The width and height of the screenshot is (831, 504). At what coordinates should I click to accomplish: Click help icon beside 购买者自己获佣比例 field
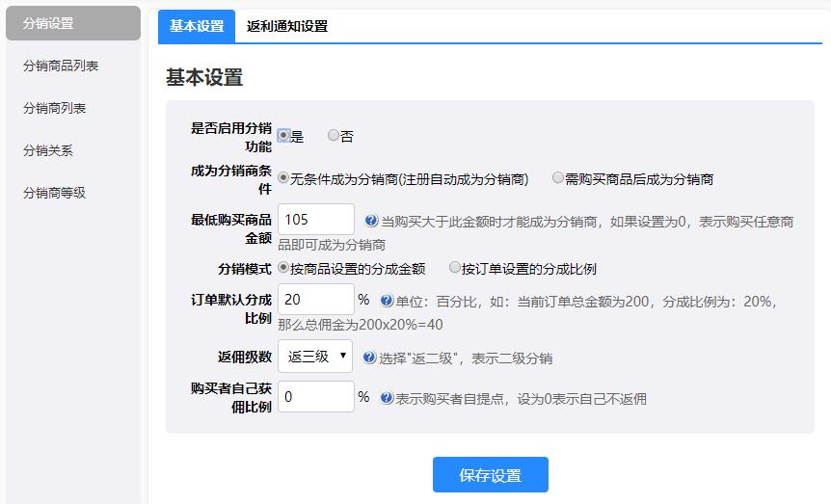387,398
